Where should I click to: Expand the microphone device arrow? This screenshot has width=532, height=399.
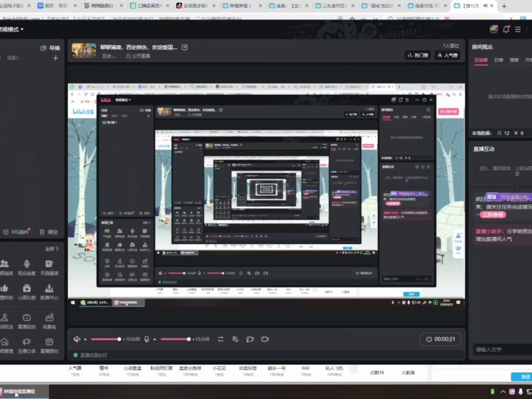coord(155,339)
